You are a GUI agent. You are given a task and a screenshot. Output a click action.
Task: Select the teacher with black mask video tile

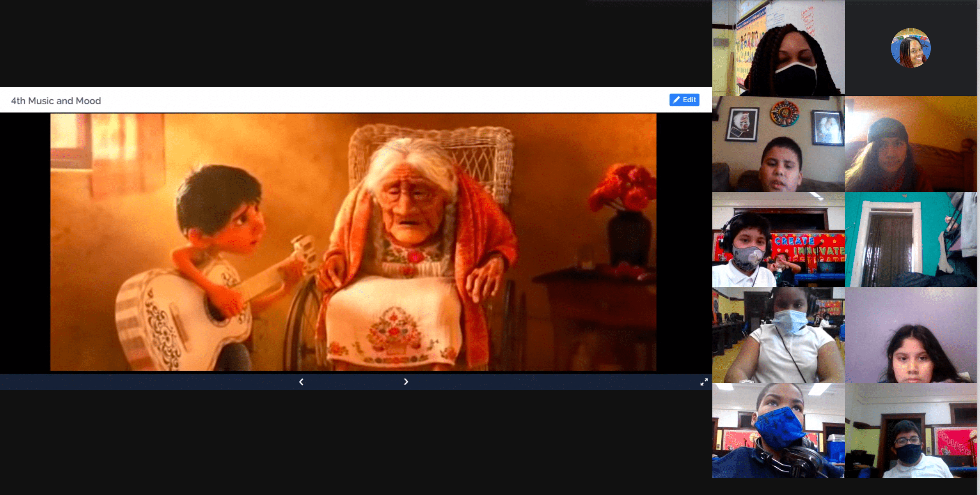pyautogui.click(x=778, y=48)
